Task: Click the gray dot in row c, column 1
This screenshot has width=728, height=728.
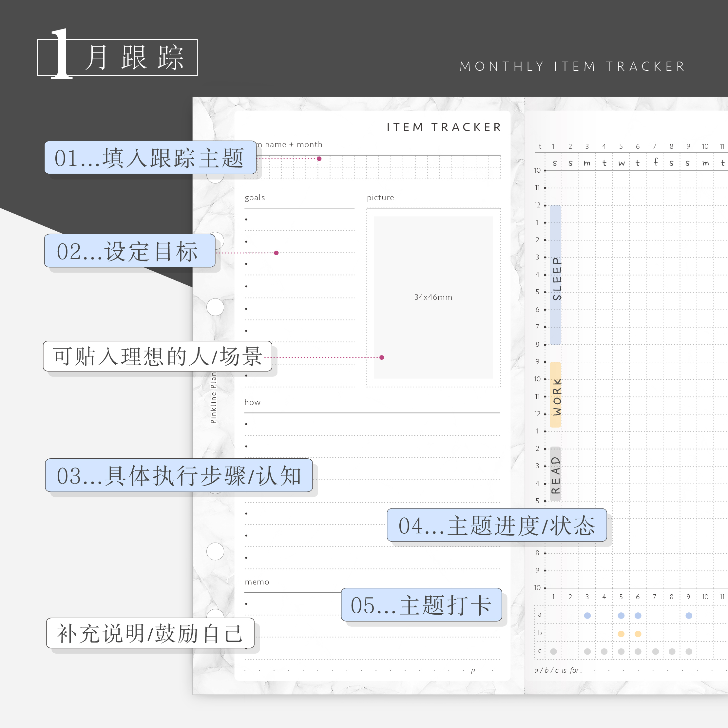Action: coord(554,652)
